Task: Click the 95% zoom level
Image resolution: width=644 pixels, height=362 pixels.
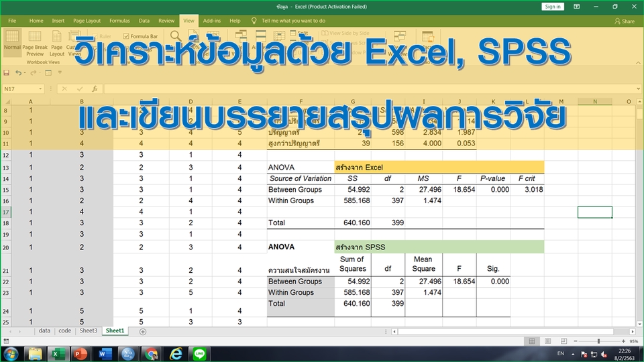Action: pos(634,341)
